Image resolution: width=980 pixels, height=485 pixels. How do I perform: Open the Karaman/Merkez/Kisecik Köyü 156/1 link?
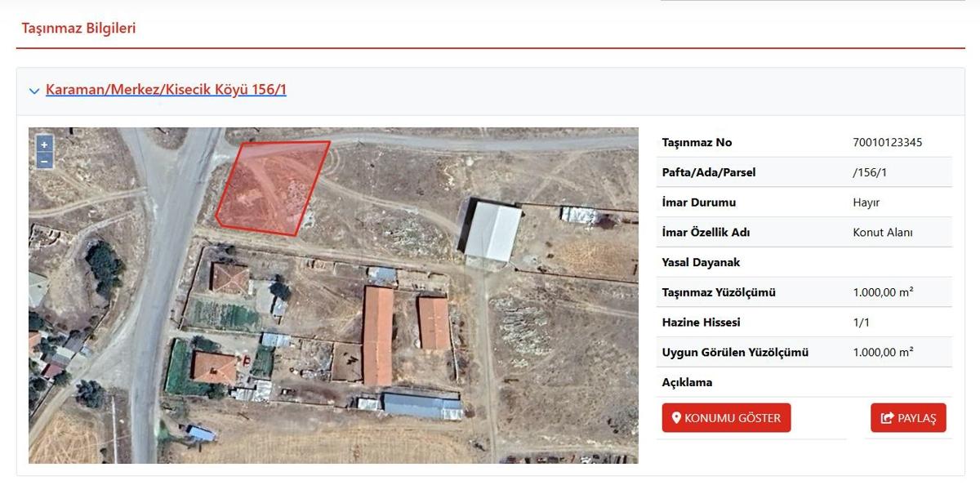166,90
